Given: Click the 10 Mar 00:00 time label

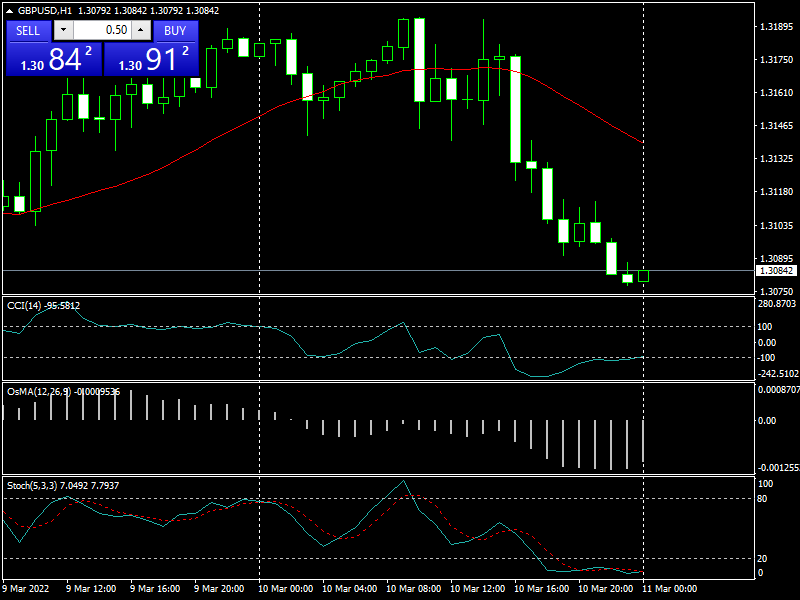Looking at the screenshot, I should click(285, 588).
